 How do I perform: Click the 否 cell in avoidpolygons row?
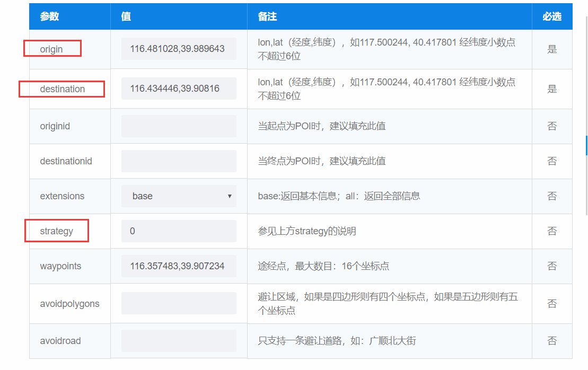(552, 304)
